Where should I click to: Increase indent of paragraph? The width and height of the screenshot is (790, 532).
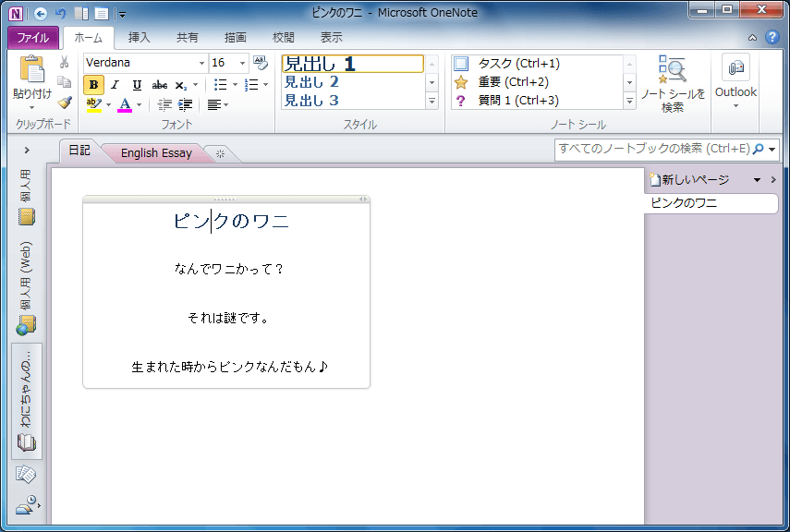(x=185, y=104)
